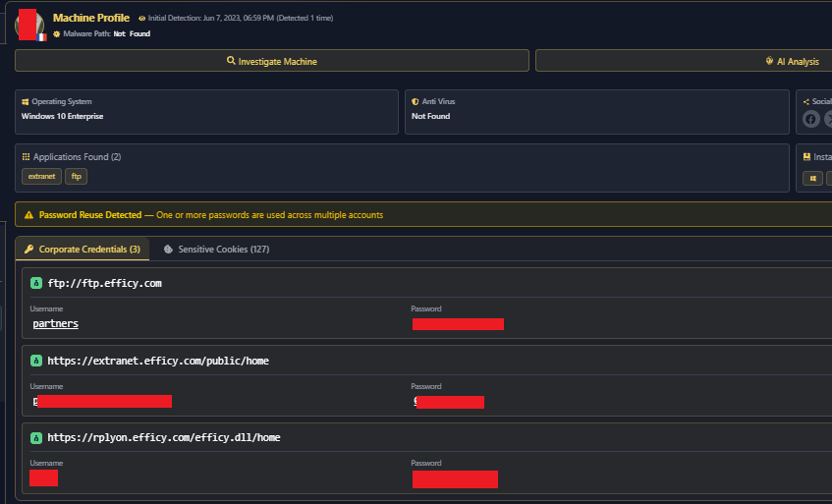This screenshot has width=832, height=504.
Task: Click the shield icon beside Anti Virus
Action: [415, 101]
